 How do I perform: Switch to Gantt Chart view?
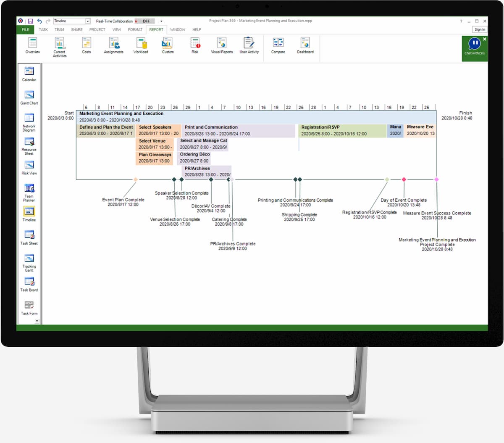(x=29, y=98)
